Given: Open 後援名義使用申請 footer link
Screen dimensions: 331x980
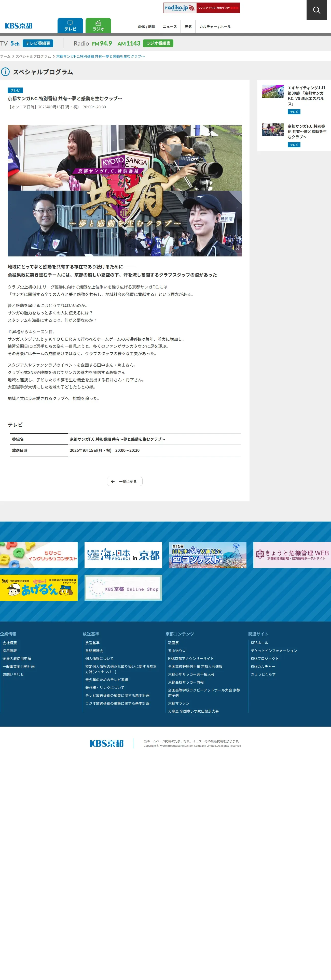Looking at the screenshot, I should point(17,658).
